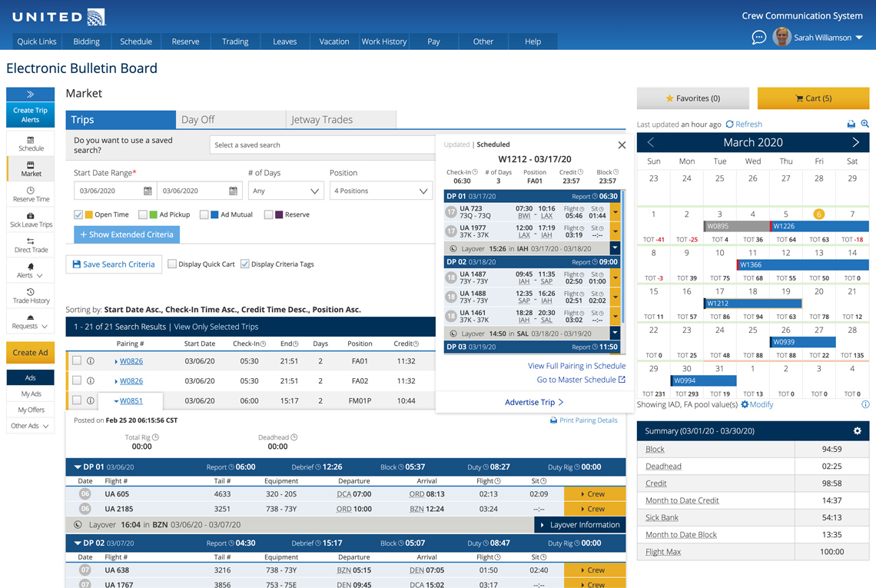The width and height of the screenshot is (876, 588).
Task: Click Sarah Williamson's profile avatar
Action: tap(781, 37)
